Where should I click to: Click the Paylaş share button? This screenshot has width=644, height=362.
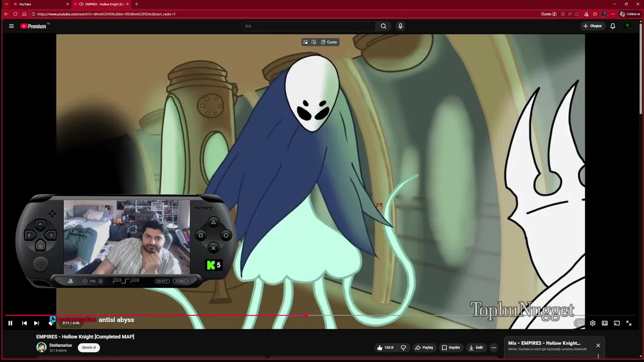pos(424,347)
